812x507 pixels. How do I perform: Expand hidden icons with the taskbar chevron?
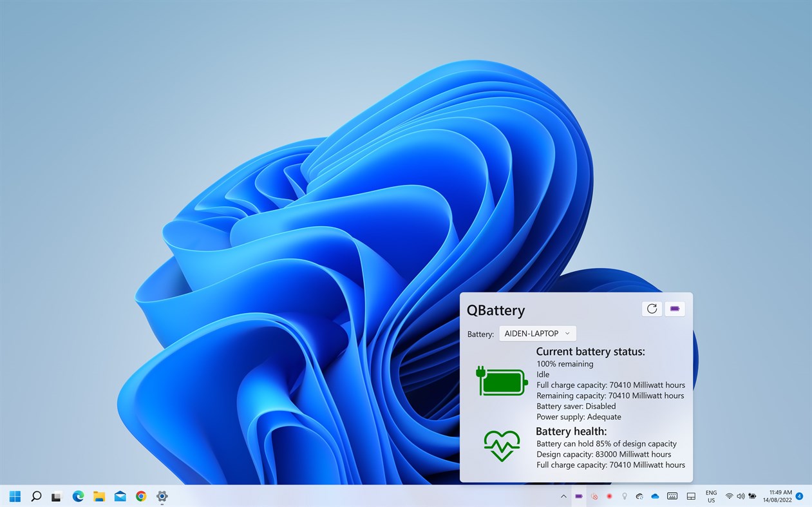(563, 496)
